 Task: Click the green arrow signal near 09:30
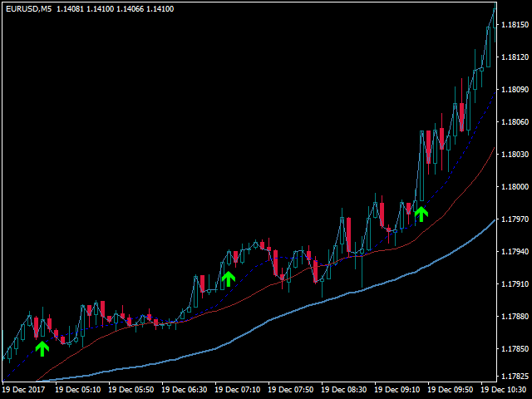click(x=421, y=214)
